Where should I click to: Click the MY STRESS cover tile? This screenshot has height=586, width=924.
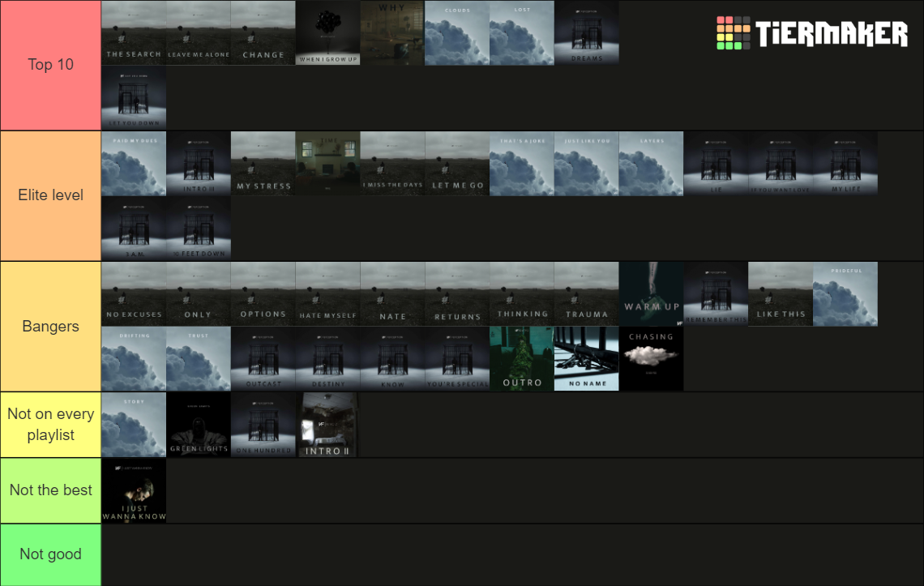263,163
